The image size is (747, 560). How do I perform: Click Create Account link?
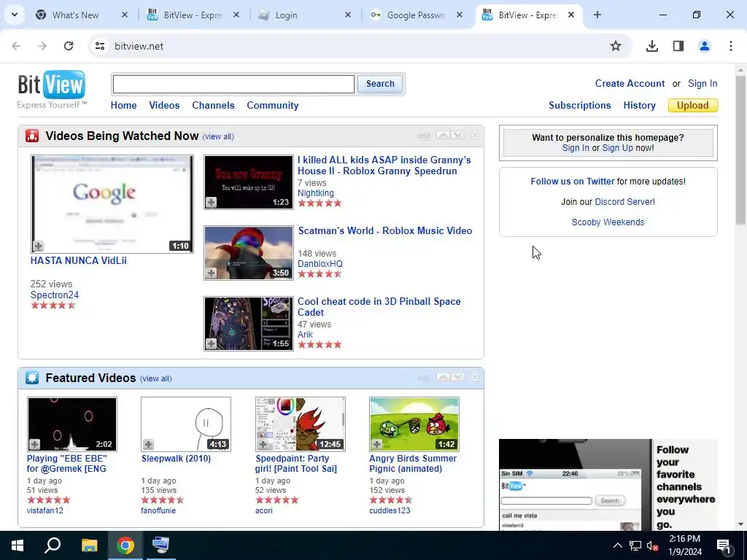tap(630, 83)
